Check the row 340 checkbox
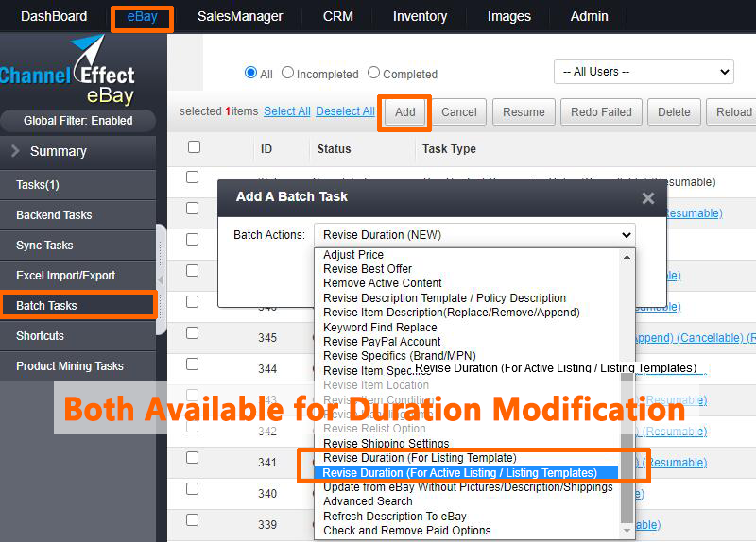Viewport: 756px width, 542px height. 192,488
